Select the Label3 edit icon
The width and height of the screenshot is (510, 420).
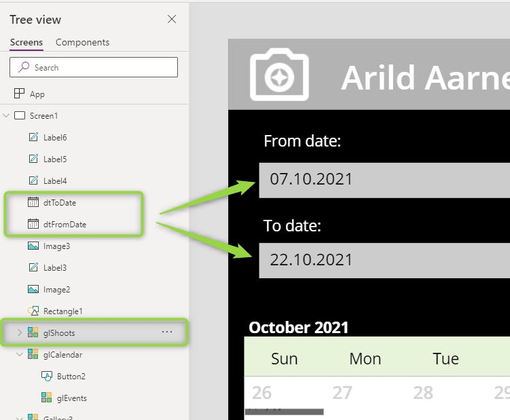[x=33, y=267]
